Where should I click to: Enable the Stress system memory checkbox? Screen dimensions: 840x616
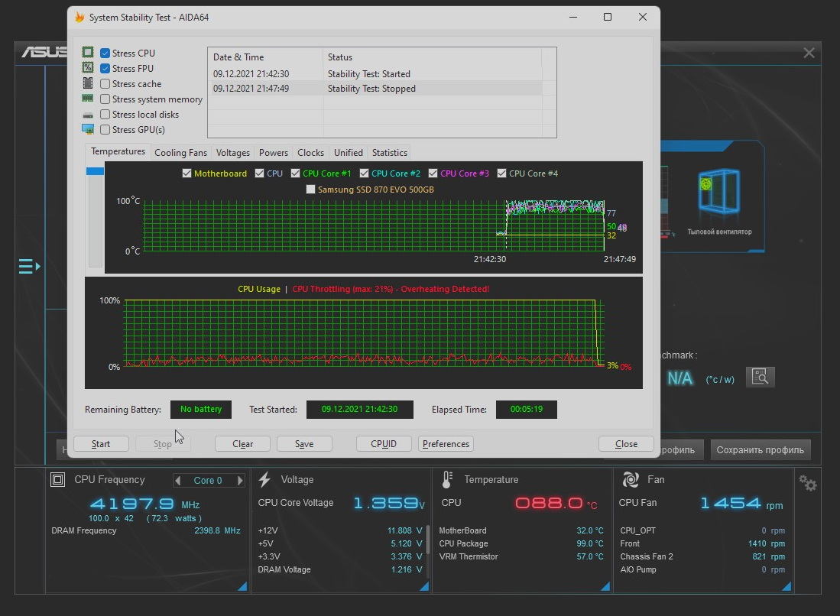(x=105, y=99)
